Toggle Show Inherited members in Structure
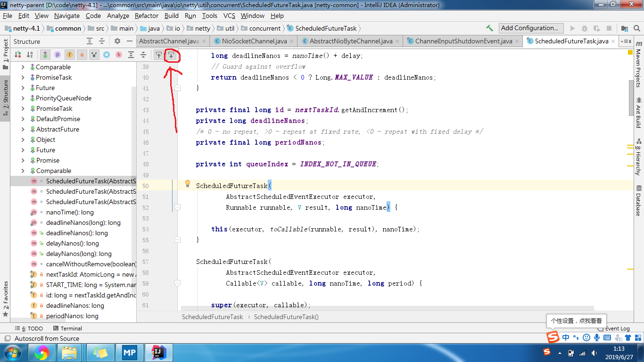Viewport: 644px width, 362px height. click(45, 55)
